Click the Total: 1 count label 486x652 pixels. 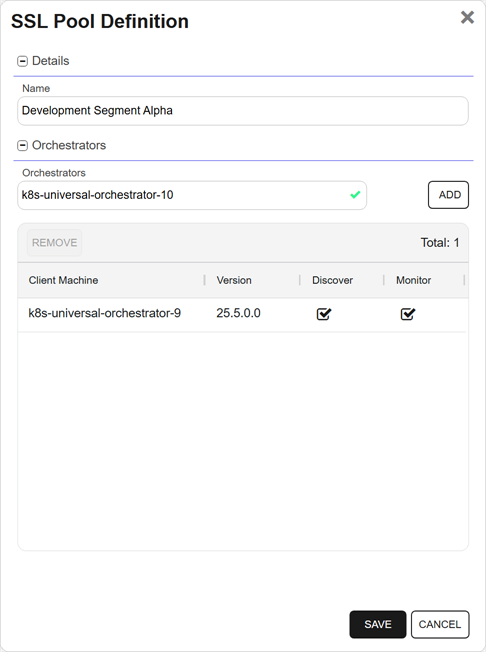pos(440,243)
